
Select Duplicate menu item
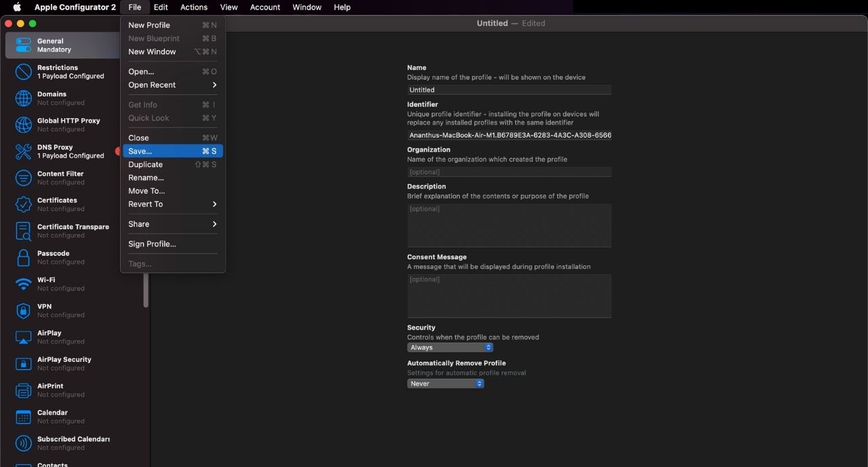click(173, 164)
